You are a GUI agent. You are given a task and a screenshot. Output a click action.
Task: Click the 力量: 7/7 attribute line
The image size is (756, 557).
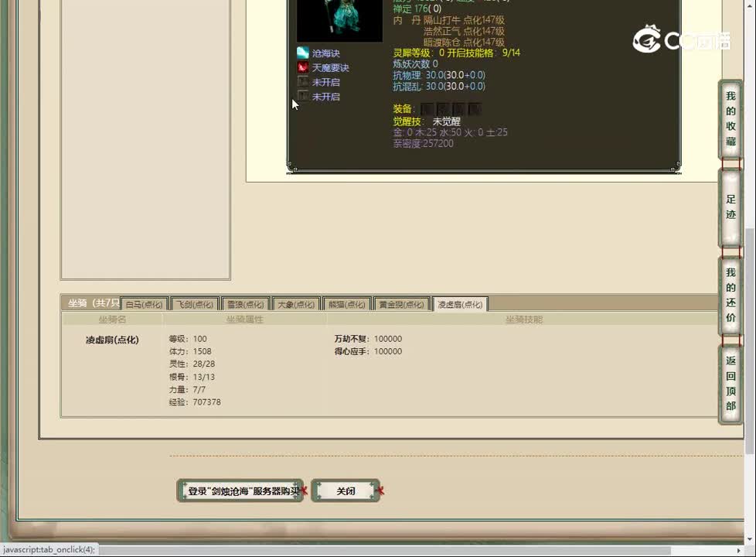187,389
